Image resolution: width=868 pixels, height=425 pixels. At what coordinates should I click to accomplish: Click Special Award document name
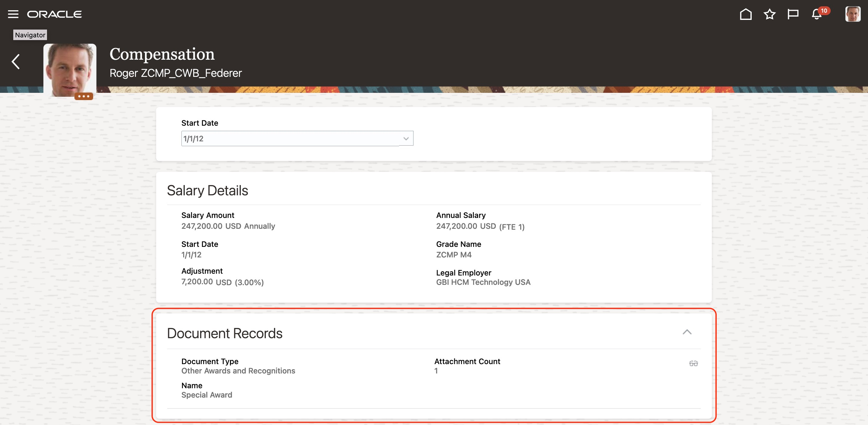(206, 395)
